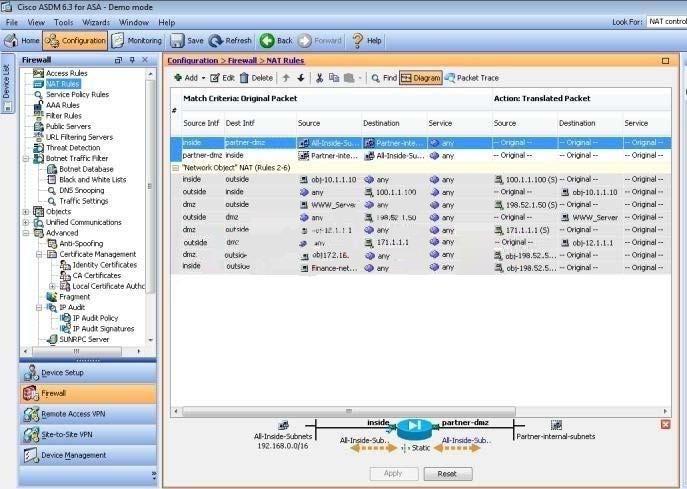Open Black and White Lists

point(92,180)
